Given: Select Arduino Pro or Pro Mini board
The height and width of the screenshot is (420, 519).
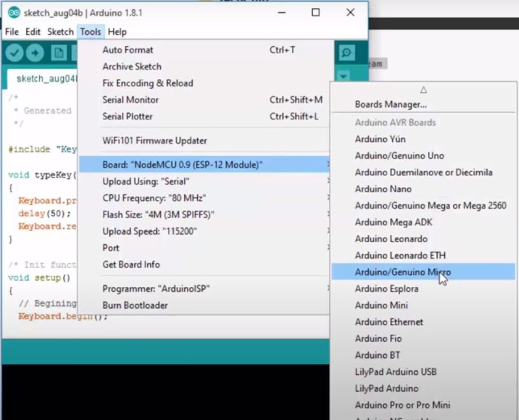Looking at the screenshot, I should (x=423, y=405).
